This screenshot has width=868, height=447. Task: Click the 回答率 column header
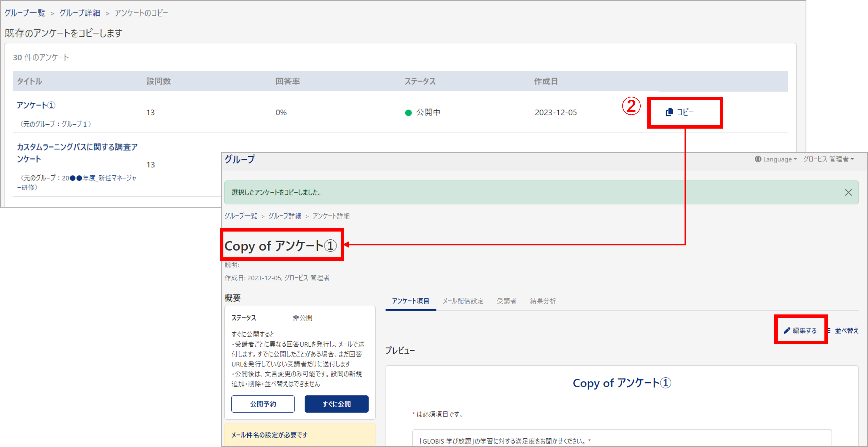point(287,81)
